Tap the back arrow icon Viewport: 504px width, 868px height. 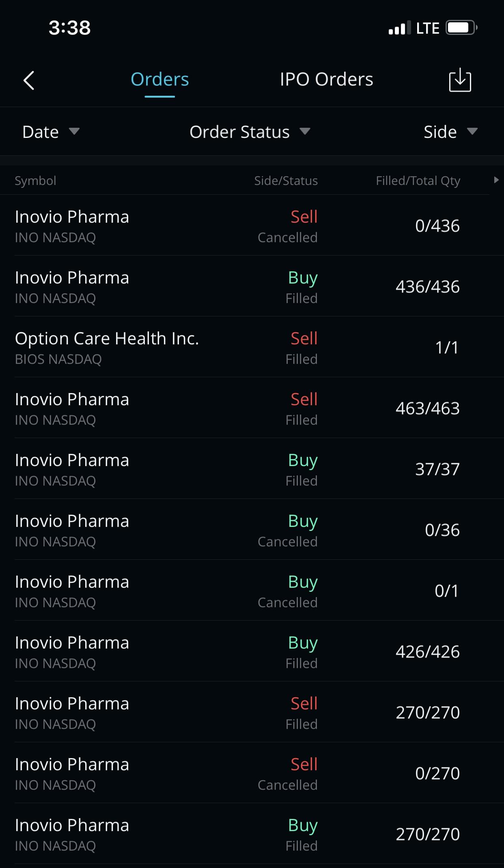(29, 80)
